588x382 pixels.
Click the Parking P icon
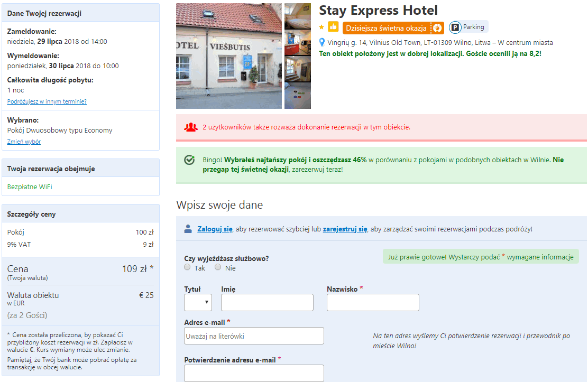pos(455,27)
